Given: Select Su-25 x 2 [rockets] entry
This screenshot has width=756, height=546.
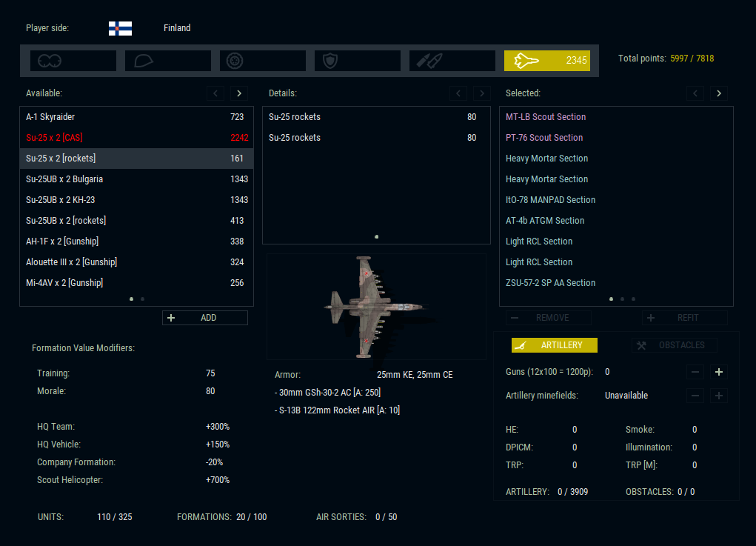Looking at the screenshot, I should tap(136, 159).
